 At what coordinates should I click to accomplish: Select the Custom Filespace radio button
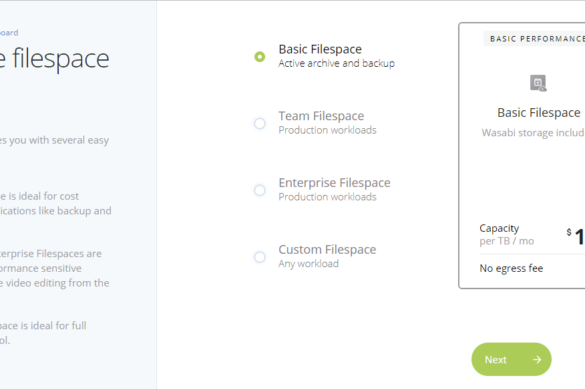[260, 257]
